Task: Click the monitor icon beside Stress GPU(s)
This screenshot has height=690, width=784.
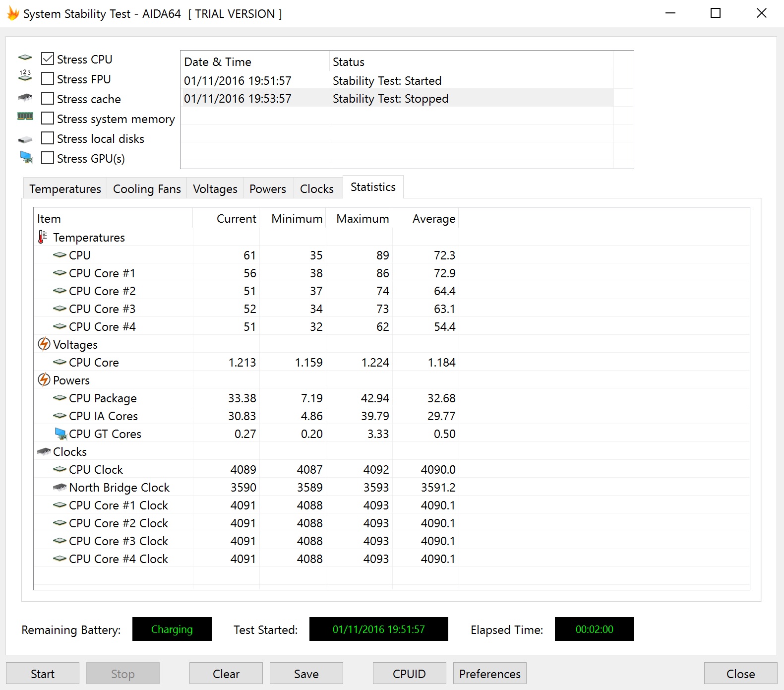Action: [x=26, y=157]
